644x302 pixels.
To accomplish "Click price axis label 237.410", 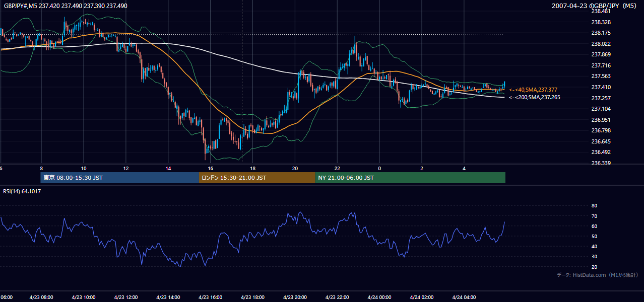I will pos(601,87).
